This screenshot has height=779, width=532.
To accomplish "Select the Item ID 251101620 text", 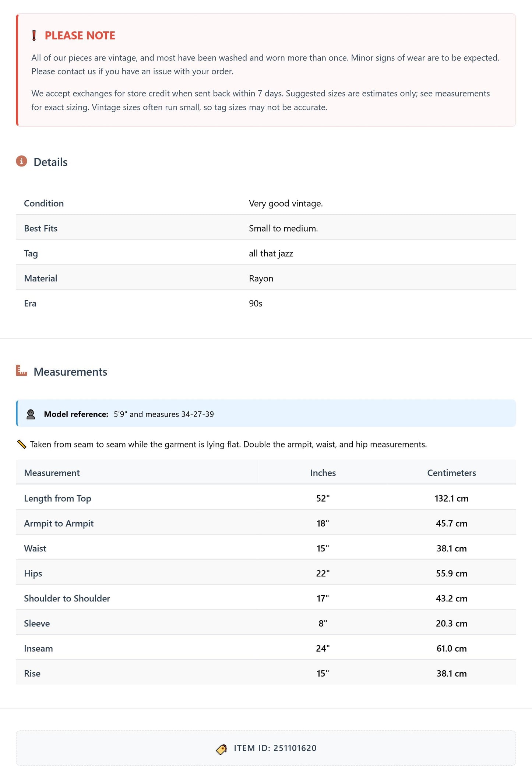I will click(275, 748).
